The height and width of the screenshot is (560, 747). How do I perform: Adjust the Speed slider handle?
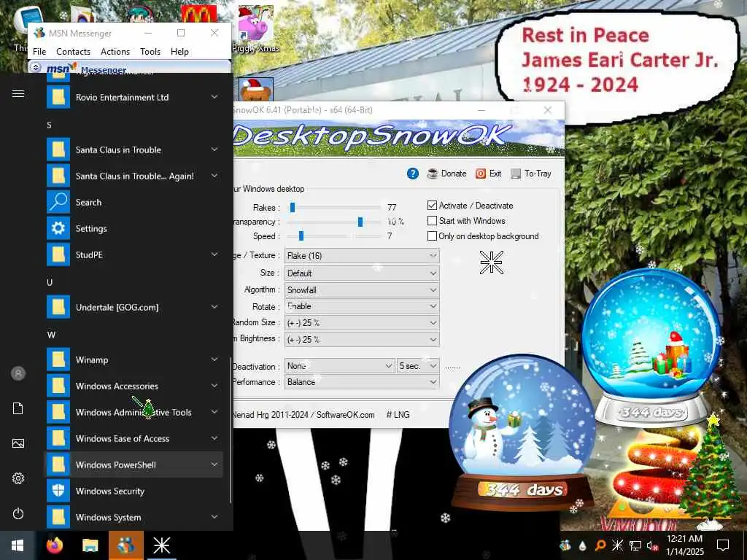pos(301,236)
